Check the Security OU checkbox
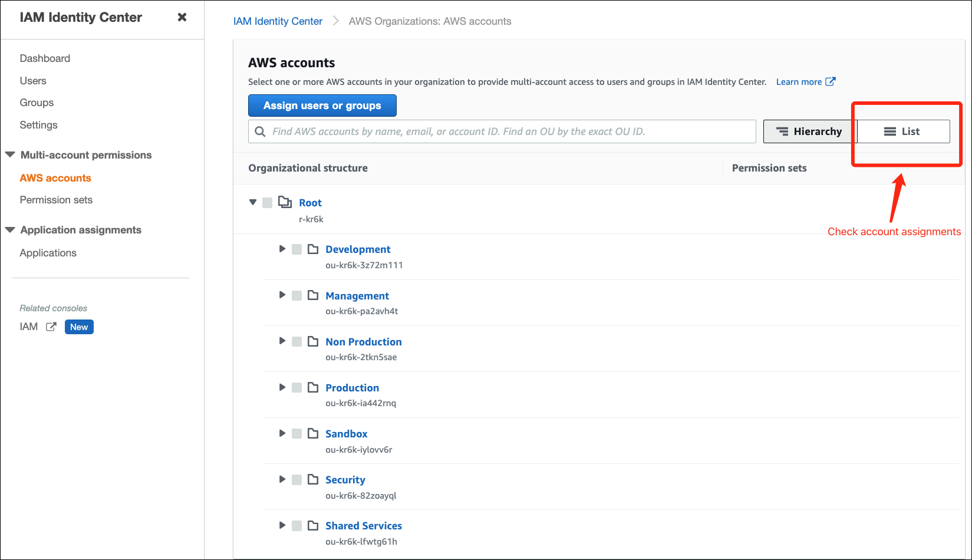This screenshot has width=972, height=560. pos(296,479)
